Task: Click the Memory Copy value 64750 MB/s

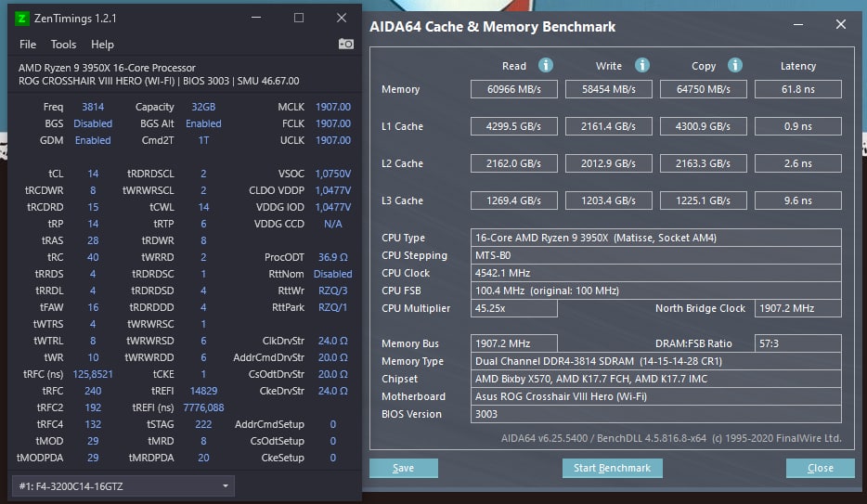Action: point(704,89)
